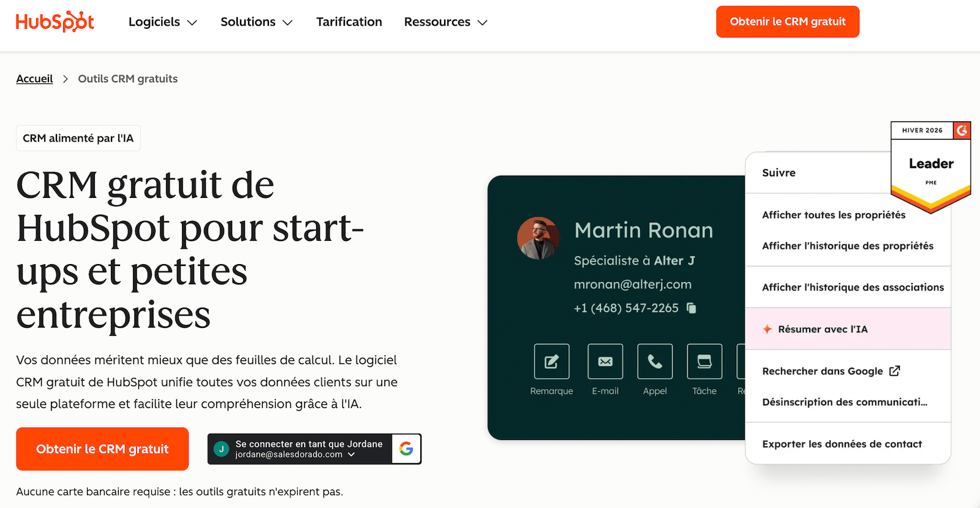Image resolution: width=980 pixels, height=508 pixels.
Task: Expand the Solutions menu
Action: pyautogui.click(x=257, y=22)
